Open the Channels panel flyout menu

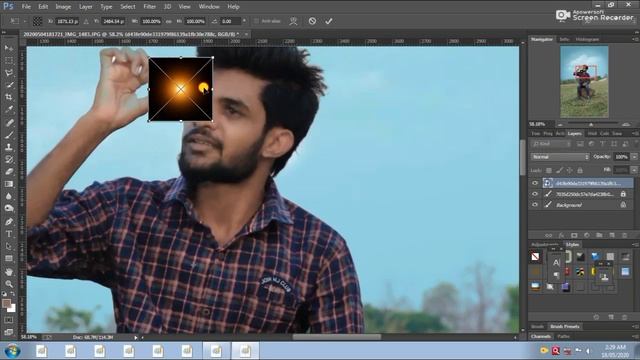coord(635,336)
